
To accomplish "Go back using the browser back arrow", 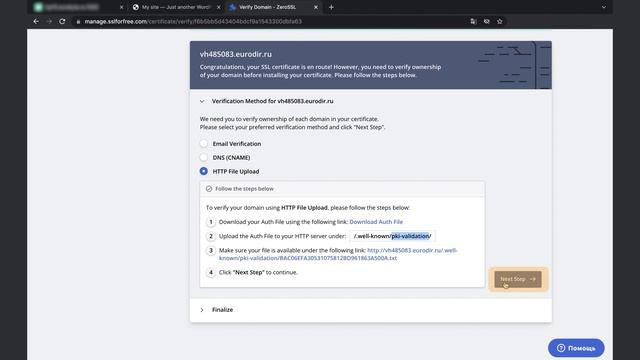I will pyautogui.click(x=36, y=21).
